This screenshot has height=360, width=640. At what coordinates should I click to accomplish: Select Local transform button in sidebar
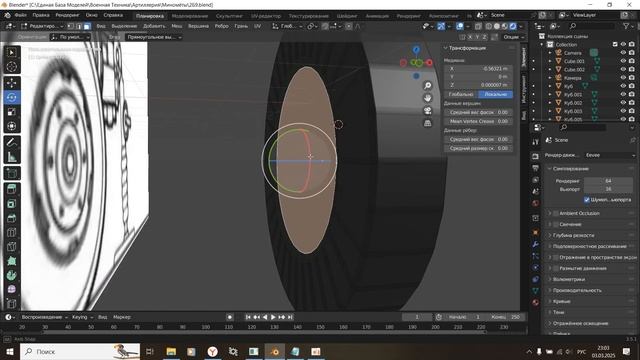click(x=496, y=94)
